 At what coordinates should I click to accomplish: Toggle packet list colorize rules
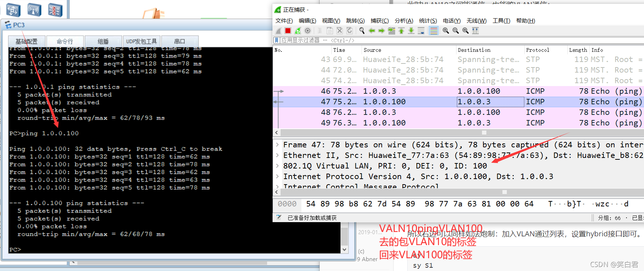(x=433, y=31)
